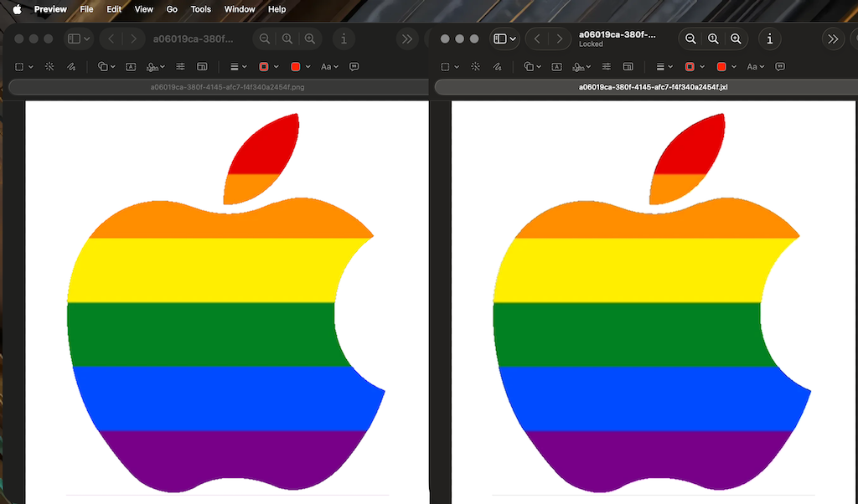Go to previous page in JXL window
The height and width of the screenshot is (504, 858).
pos(537,39)
